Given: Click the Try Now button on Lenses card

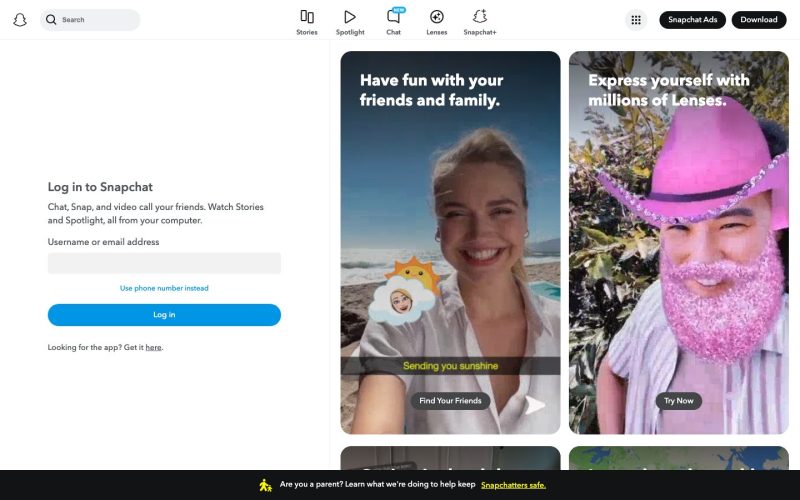Looking at the screenshot, I should click(x=679, y=401).
